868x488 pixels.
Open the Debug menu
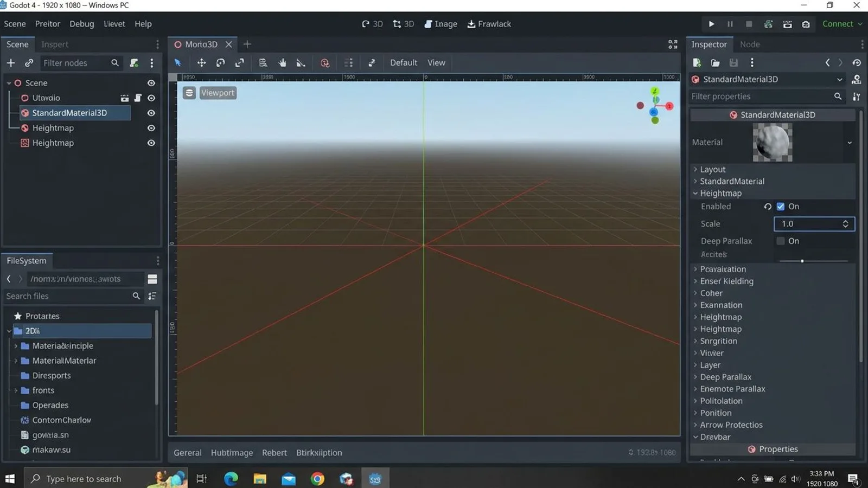point(81,24)
